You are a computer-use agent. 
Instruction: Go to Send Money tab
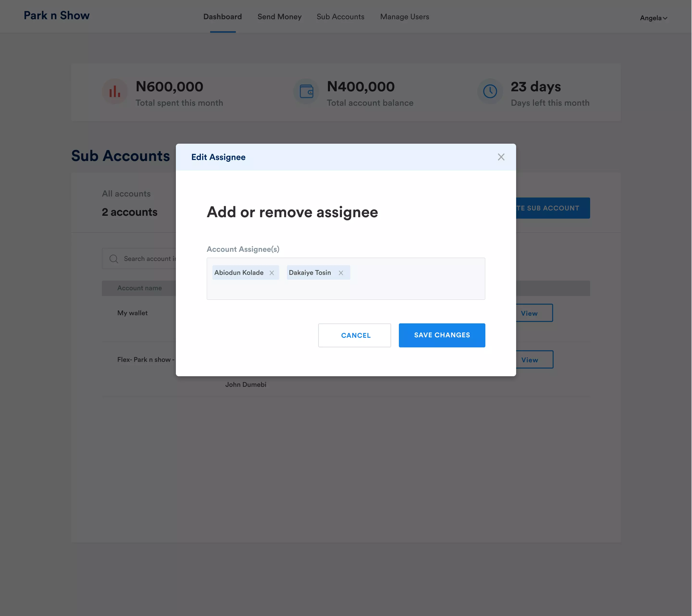[x=279, y=17]
